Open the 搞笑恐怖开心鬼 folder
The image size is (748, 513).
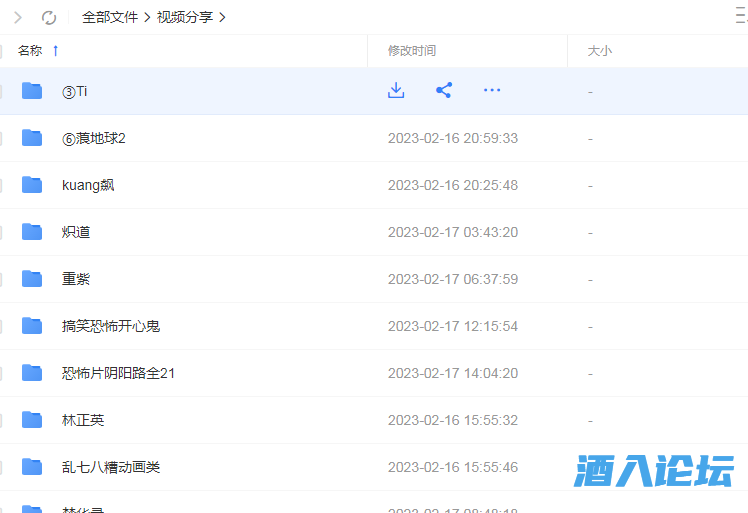(x=111, y=326)
